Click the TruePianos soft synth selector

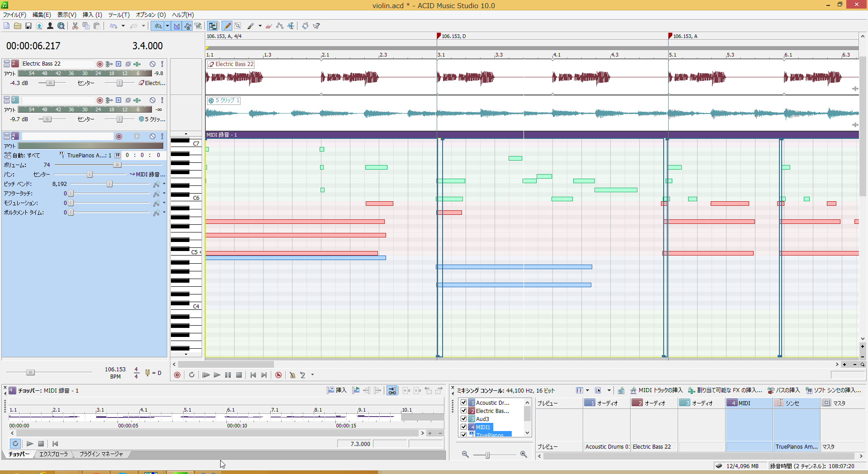pyautogui.click(x=85, y=155)
